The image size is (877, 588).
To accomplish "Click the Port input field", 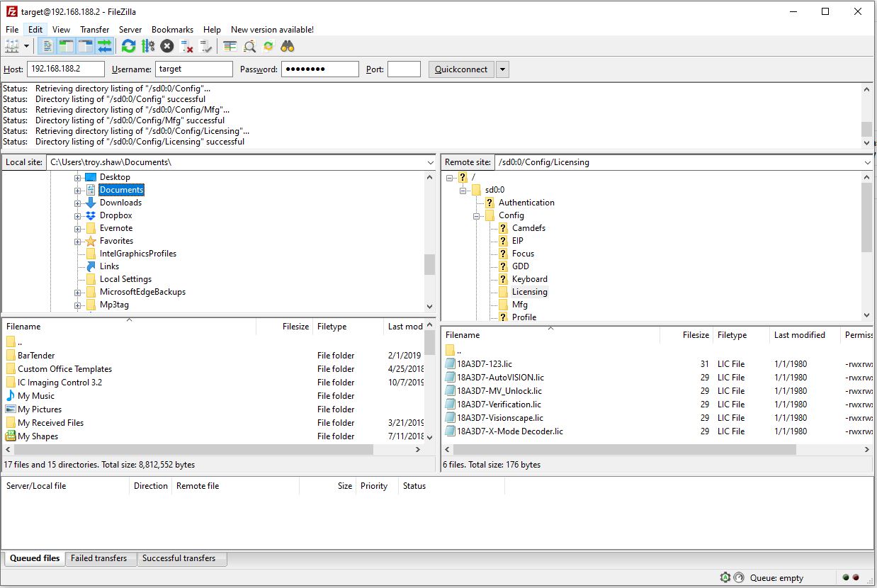I will tap(404, 69).
